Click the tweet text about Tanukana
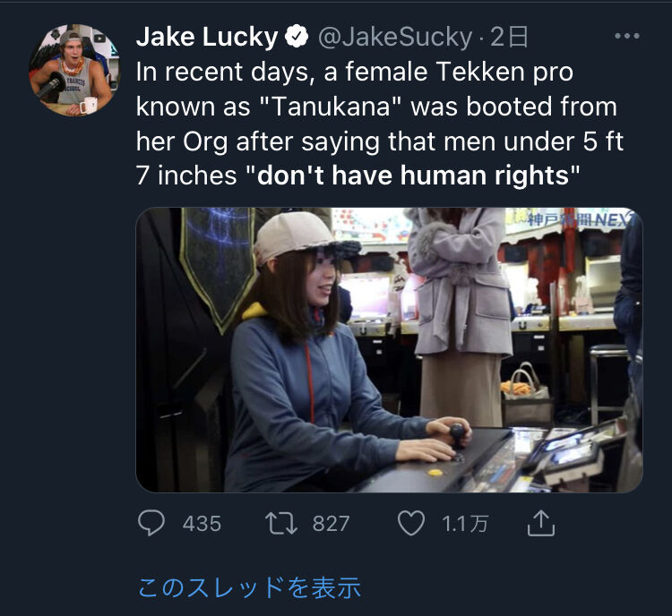The height and width of the screenshot is (616, 672). click(x=380, y=124)
